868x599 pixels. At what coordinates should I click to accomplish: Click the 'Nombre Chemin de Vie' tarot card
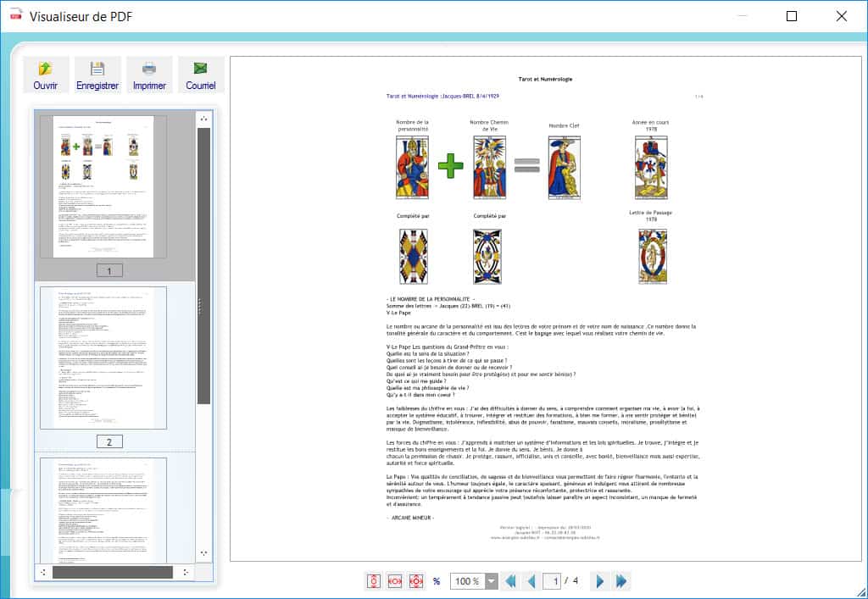pyautogui.click(x=489, y=168)
